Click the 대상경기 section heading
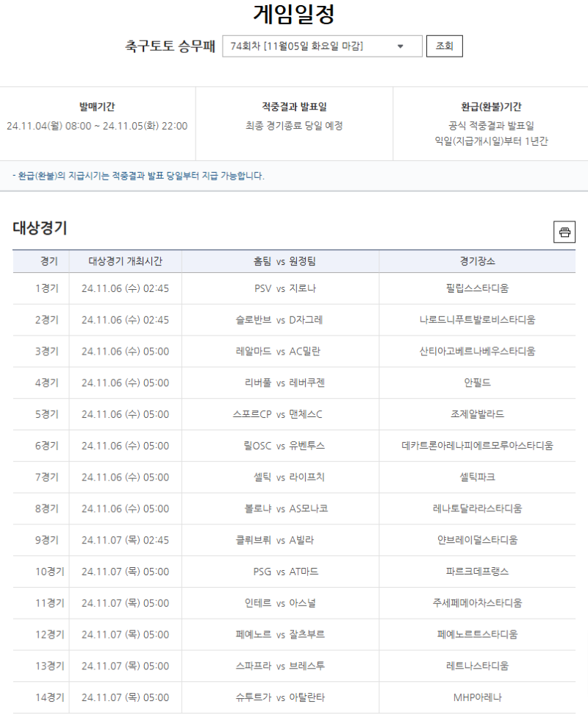Viewport: 588px width, 715px height. tap(40, 227)
